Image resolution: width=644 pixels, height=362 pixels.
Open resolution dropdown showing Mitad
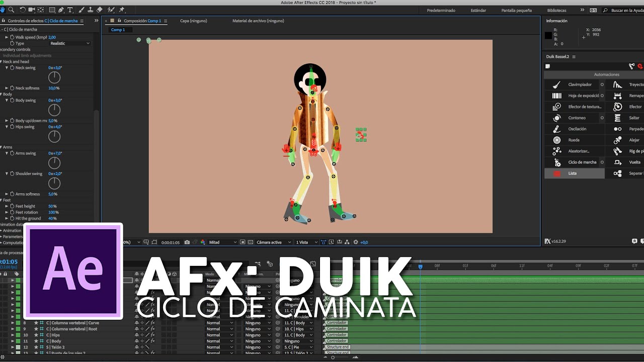pos(222,242)
